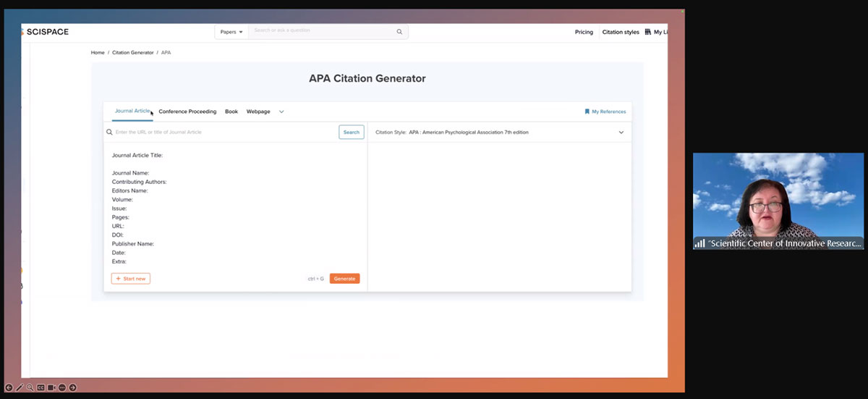Click the Pages field label
Viewport: 868px width, 399px height.
[121, 217]
